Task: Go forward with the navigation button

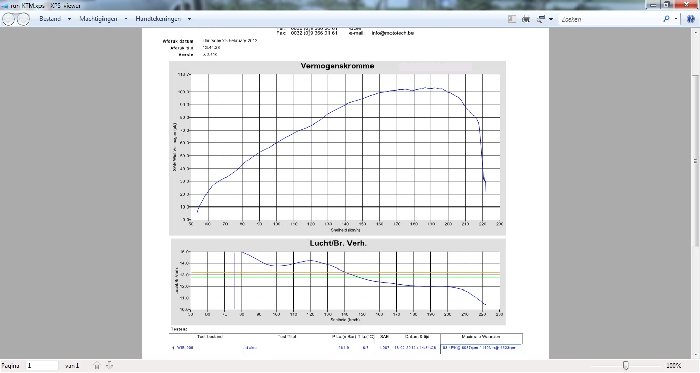Action: [x=23, y=19]
